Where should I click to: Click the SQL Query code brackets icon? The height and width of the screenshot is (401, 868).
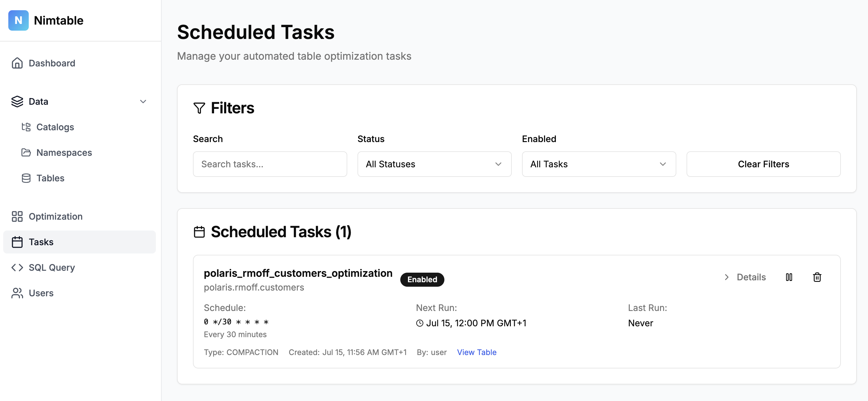point(17,267)
